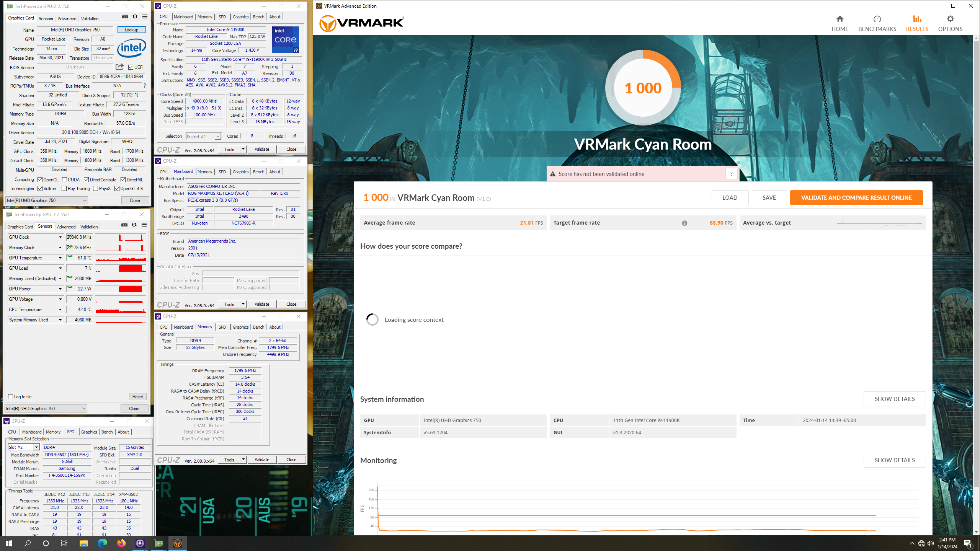The image size is (980, 551).
Task: Open Tools arrow in CPU-Z CPU window
Action: coord(243,149)
